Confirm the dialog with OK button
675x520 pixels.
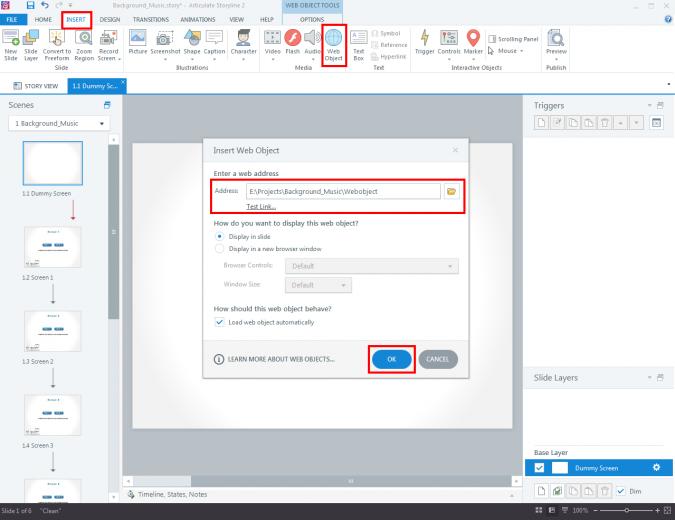391,359
